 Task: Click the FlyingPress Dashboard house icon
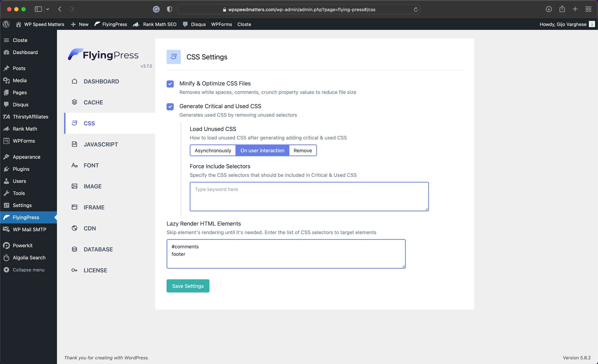pos(74,81)
